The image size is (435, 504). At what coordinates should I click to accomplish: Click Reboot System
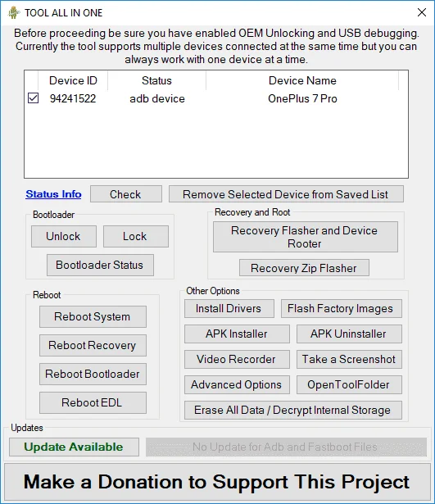coord(93,316)
